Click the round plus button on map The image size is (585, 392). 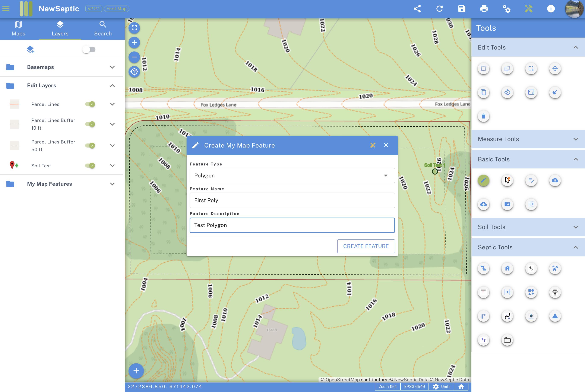136,371
